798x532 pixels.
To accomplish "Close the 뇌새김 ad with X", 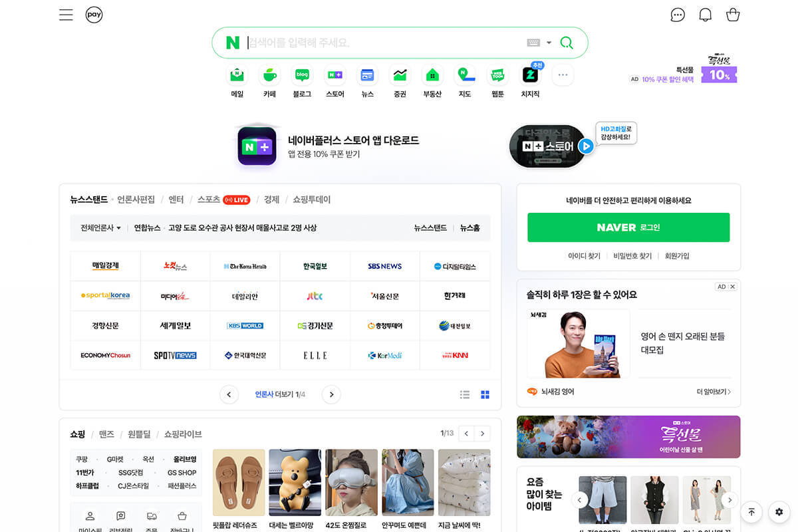I will pyautogui.click(x=733, y=287).
